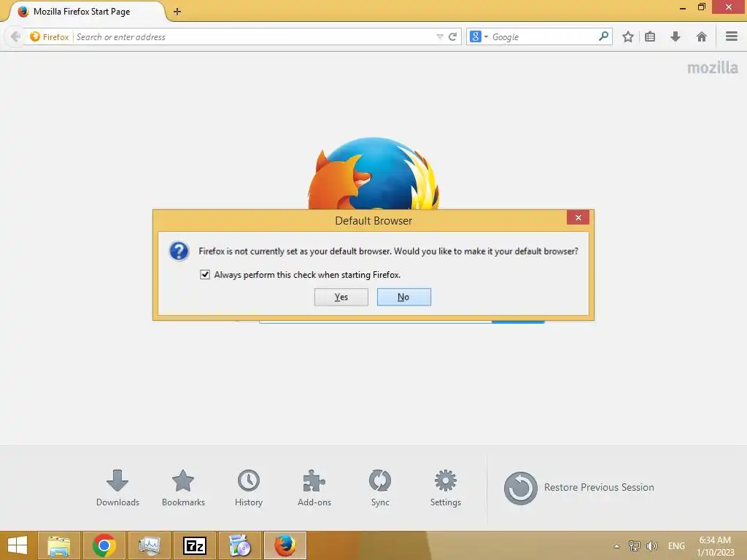Open Add-ons from start page
The height and width of the screenshot is (560, 747).
coord(314,488)
